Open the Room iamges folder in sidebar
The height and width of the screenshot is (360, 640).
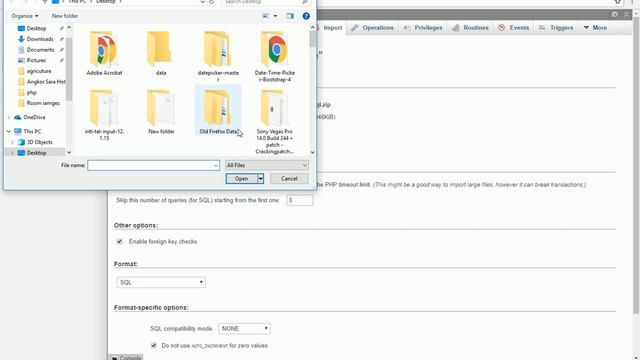43,103
